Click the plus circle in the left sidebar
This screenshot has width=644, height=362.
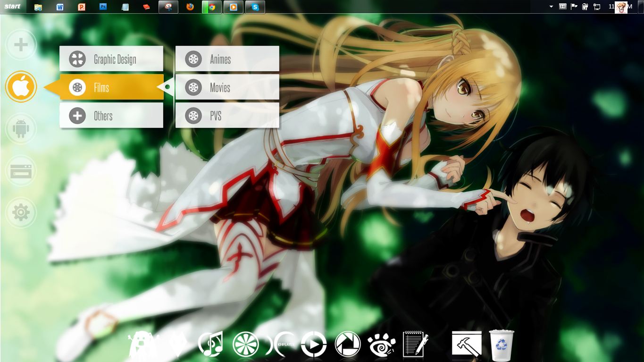21,45
